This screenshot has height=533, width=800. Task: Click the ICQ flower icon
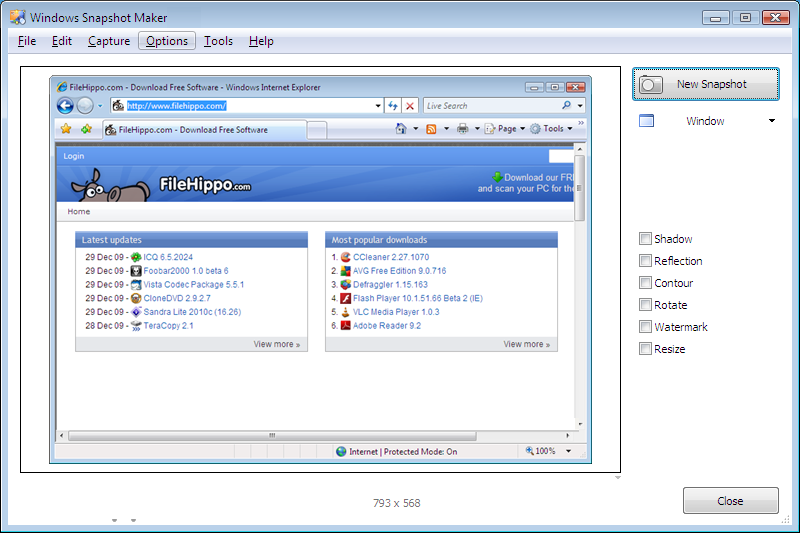click(x=136, y=257)
